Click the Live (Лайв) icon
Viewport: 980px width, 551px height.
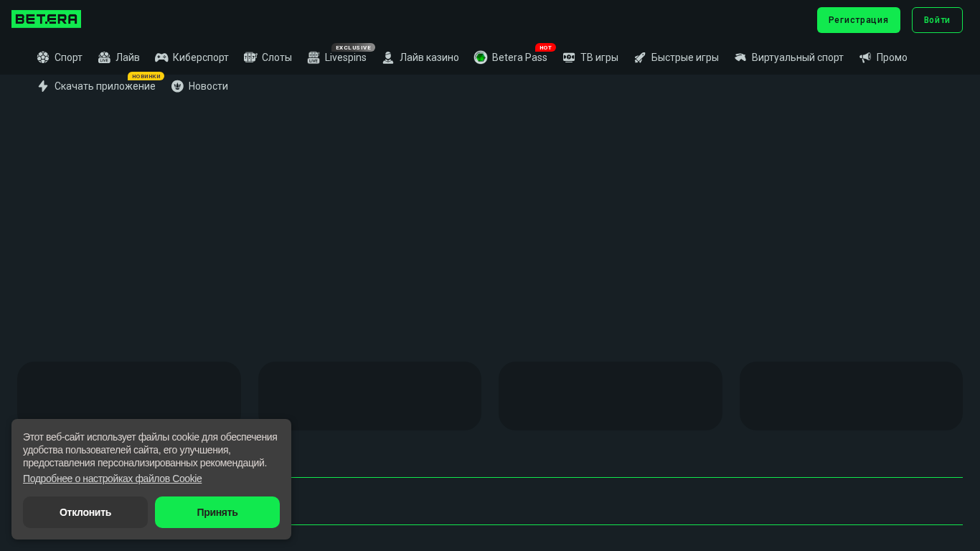(x=104, y=57)
